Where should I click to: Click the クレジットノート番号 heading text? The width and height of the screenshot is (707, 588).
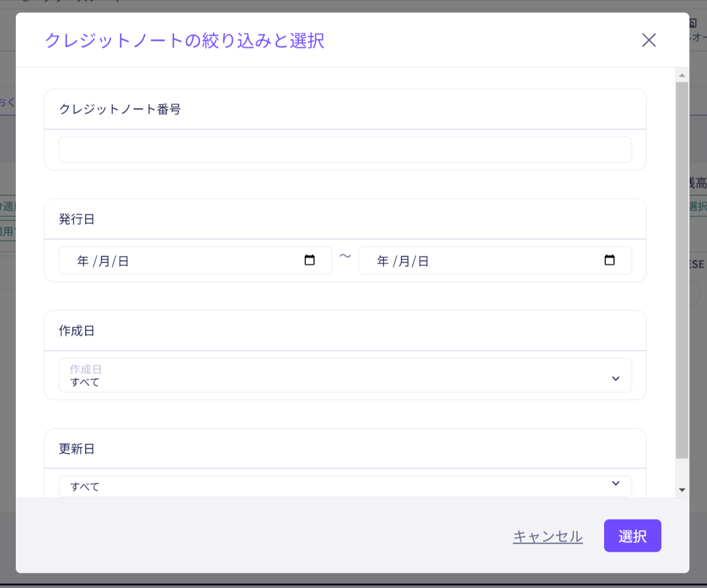click(120, 109)
